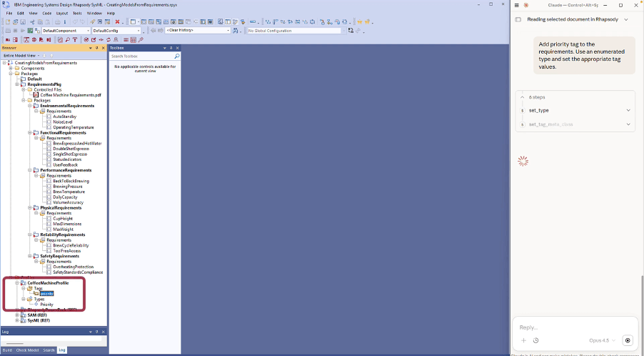The width and height of the screenshot is (644, 356).
Task: Switch to the Search tab in Log panel
Action: [x=49, y=350]
